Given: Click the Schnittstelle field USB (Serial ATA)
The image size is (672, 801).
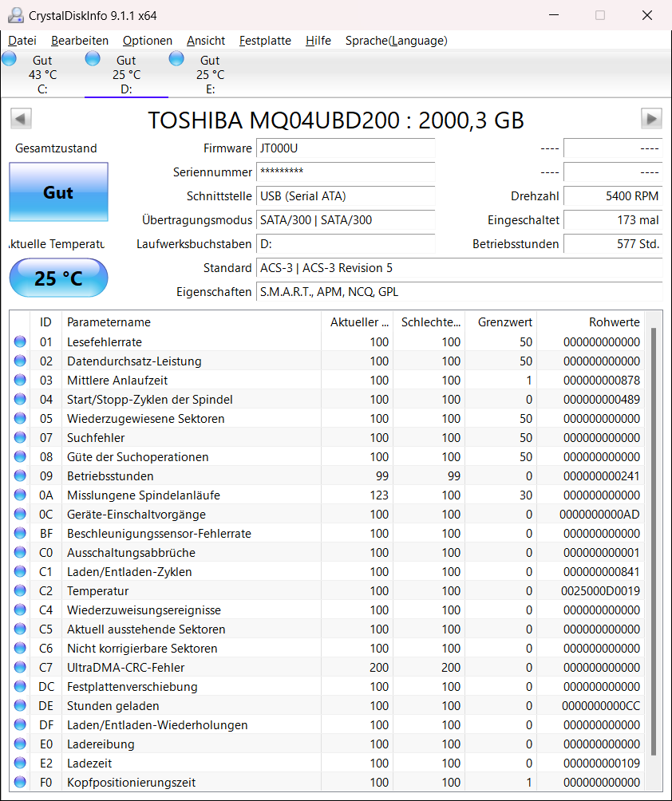Looking at the screenshot, I should [x=346, y=196].
